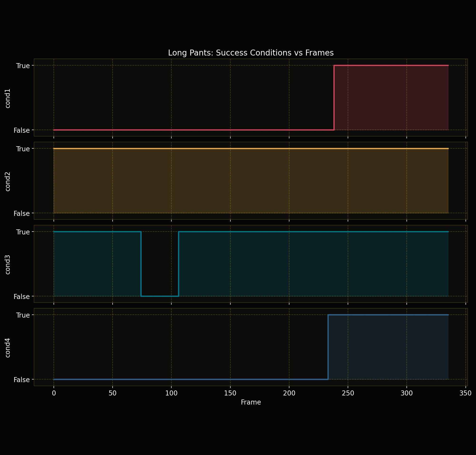Click the "cond2" y-axis label
This screenshot has width=476, height=455.
click(8, 182)
